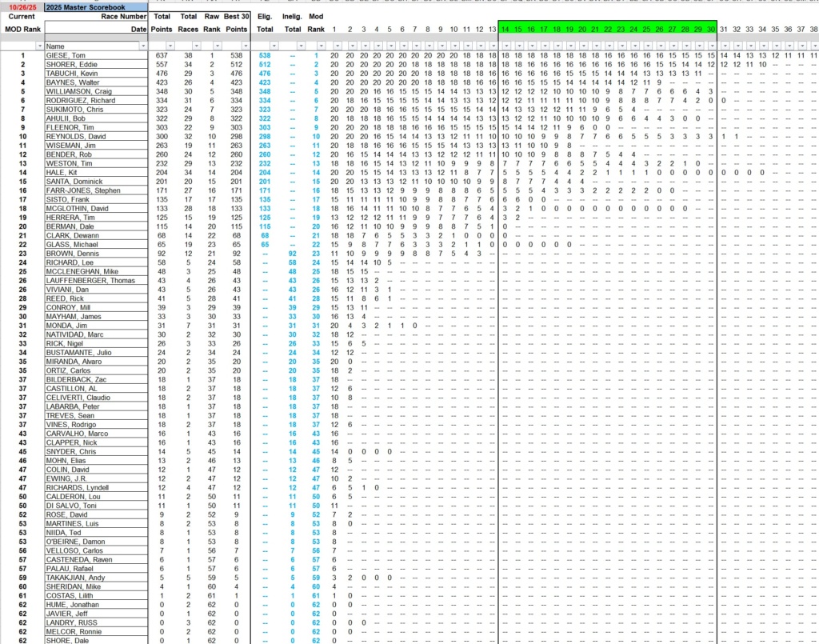Select BROWN, Dennis's ineligible total 92
This screenshot has height=644, width=819.
292,253
